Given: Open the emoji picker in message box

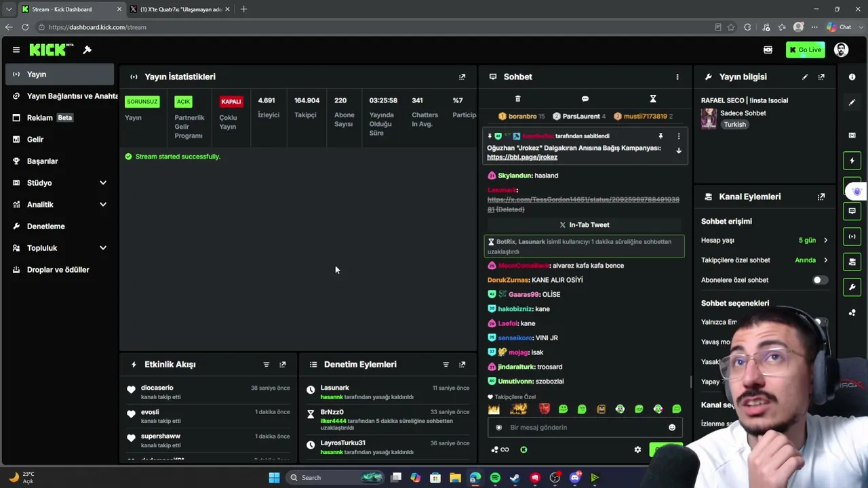Looking at the screenshot, I should pyautogui.click(x=672, y=427).
